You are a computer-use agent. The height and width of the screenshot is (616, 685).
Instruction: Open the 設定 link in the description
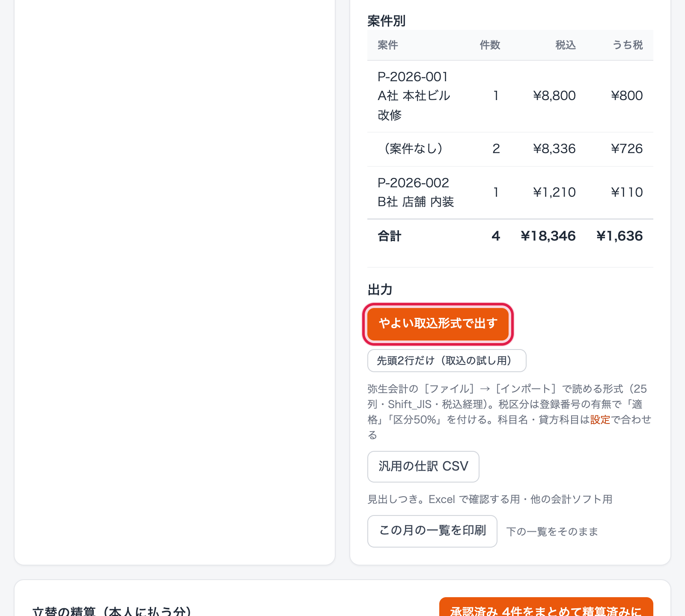pos(600,420)
